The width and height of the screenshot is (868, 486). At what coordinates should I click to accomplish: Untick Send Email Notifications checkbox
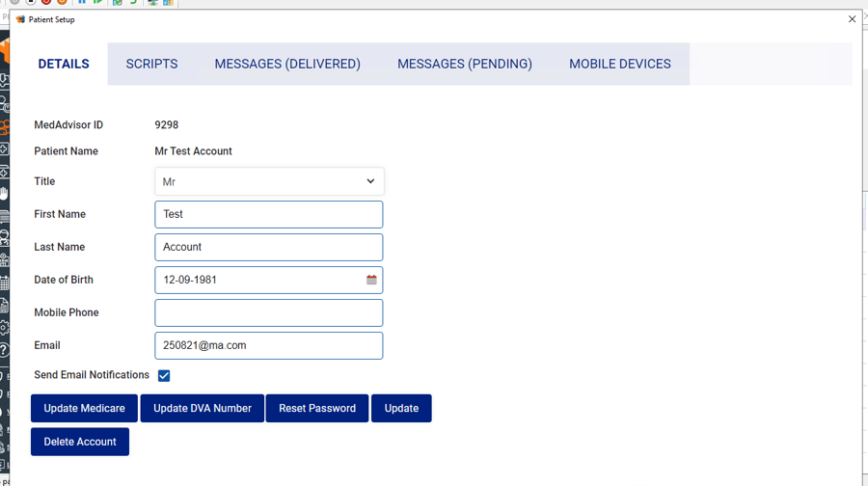164,376
